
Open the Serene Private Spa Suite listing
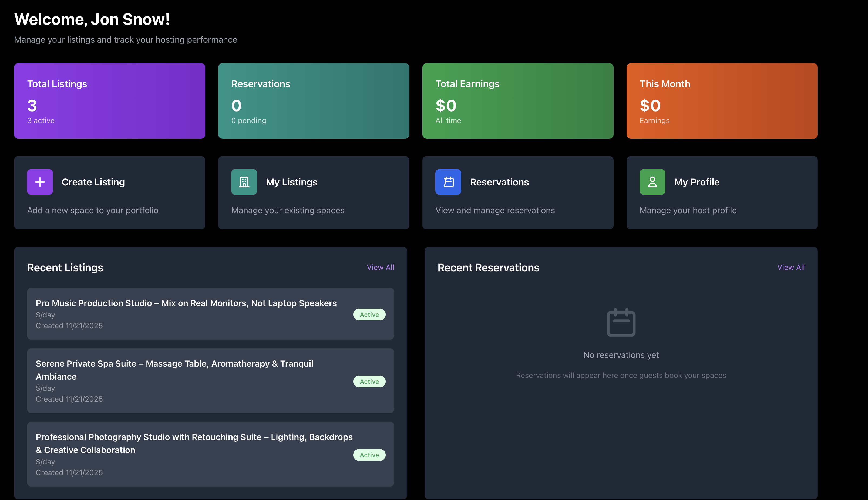point(211,380)
